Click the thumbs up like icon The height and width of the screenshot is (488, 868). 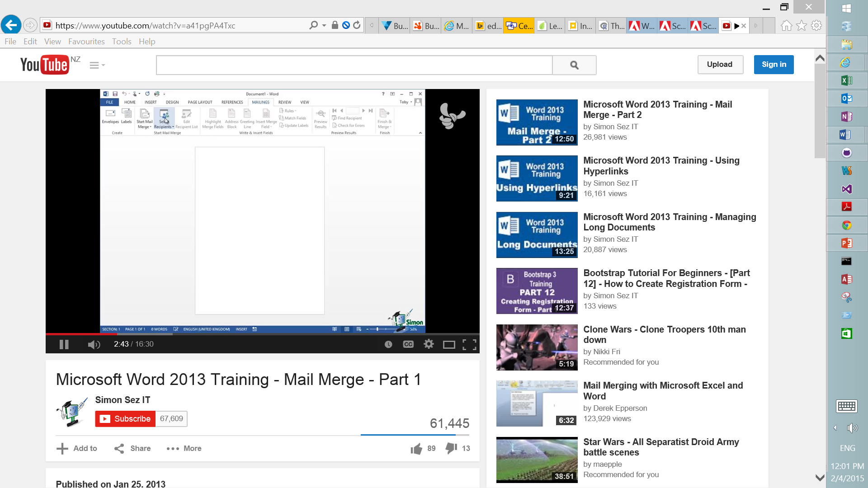(416, 448)
